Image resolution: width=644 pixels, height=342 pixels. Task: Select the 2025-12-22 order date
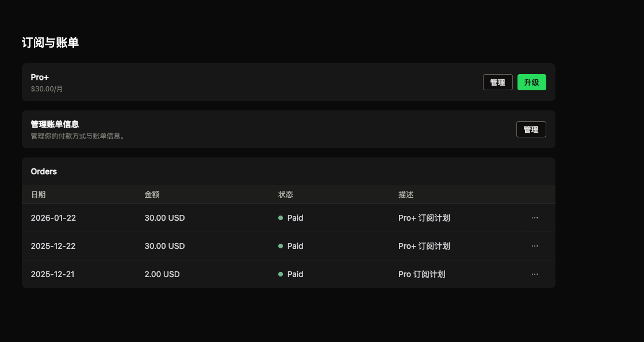click(x=53, y=246)
